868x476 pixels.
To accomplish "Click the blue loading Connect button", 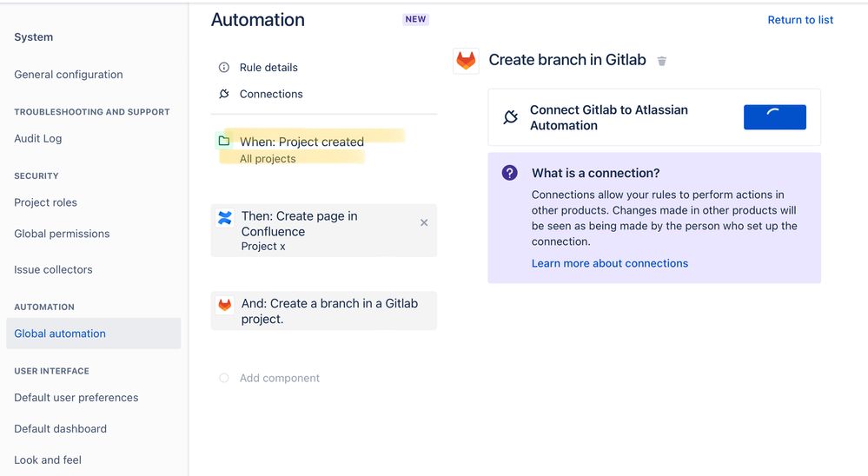I will 774,117.
